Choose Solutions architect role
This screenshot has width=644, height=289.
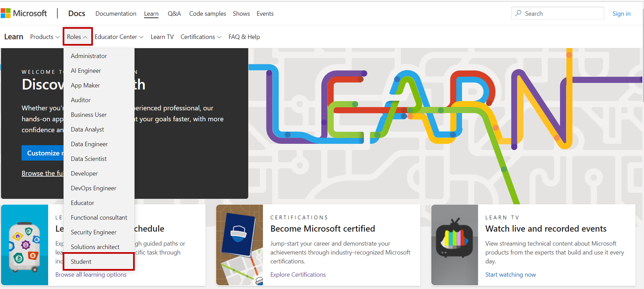tap(99, 247)
